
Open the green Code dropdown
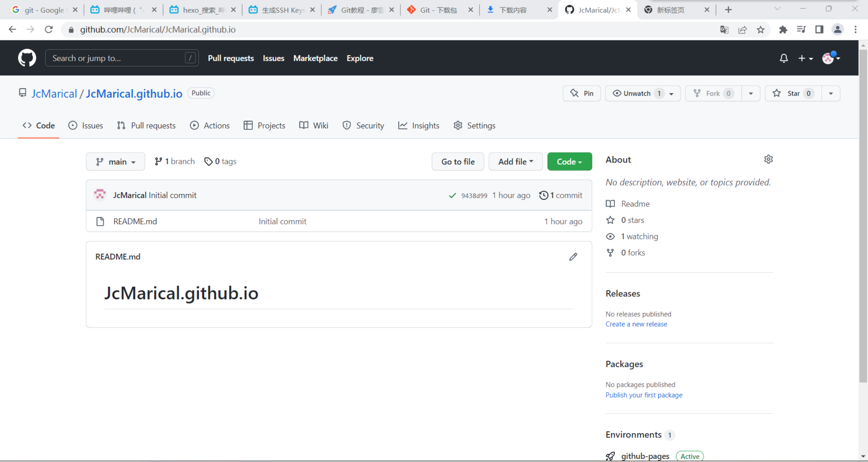(x=570, y=161)
